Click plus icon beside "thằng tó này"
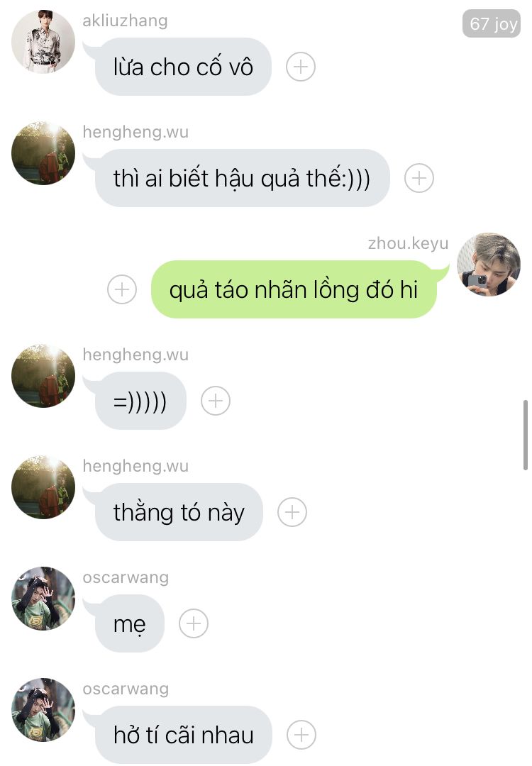This screenshot has height=766, width=532. click(x=292, y=512)
